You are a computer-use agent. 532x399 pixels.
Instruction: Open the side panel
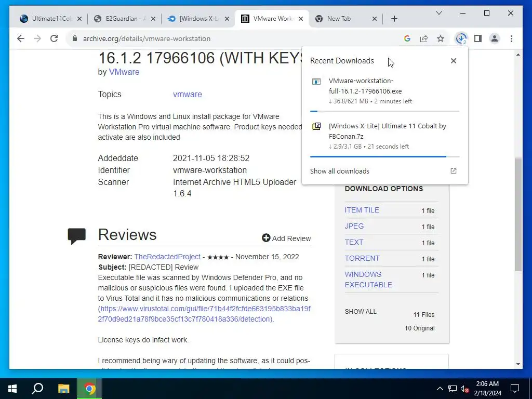pos(478,38)
